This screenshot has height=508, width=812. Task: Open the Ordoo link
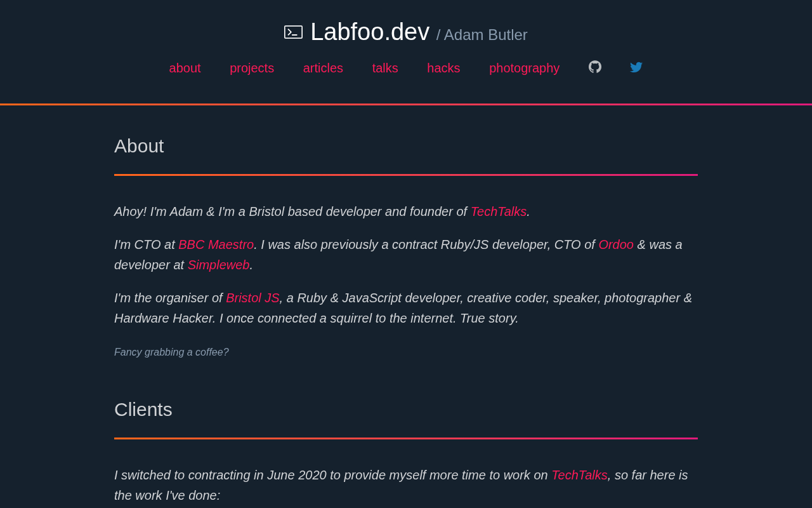coord(615,244)
